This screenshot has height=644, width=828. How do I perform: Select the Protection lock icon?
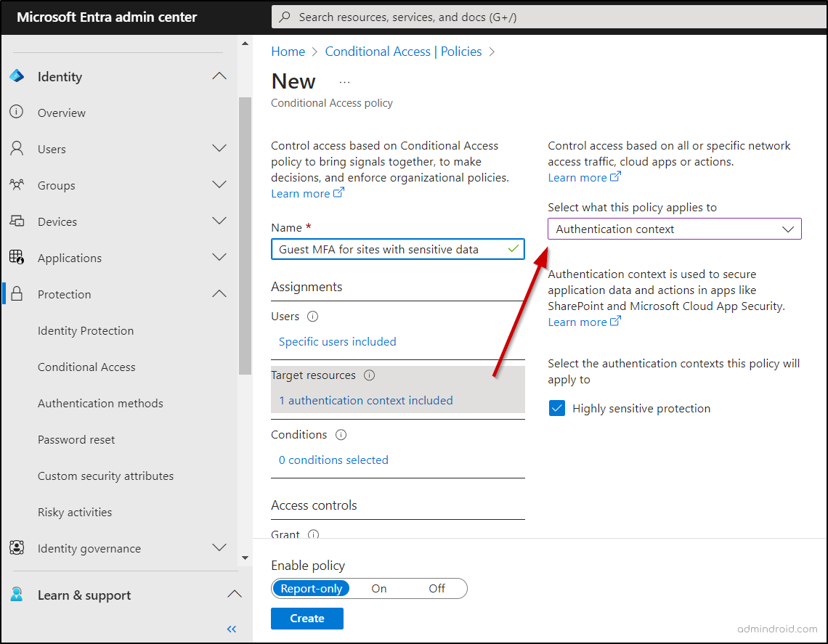click(x=17, y=294)
